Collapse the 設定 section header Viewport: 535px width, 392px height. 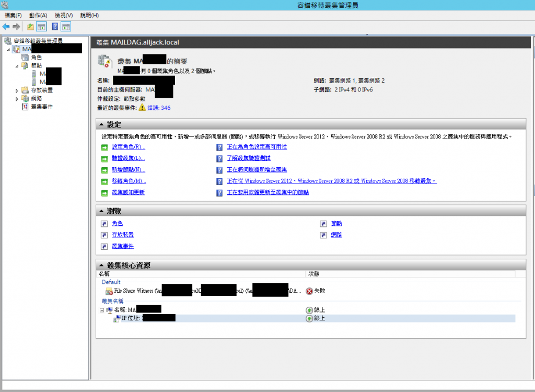click(101, 124)
